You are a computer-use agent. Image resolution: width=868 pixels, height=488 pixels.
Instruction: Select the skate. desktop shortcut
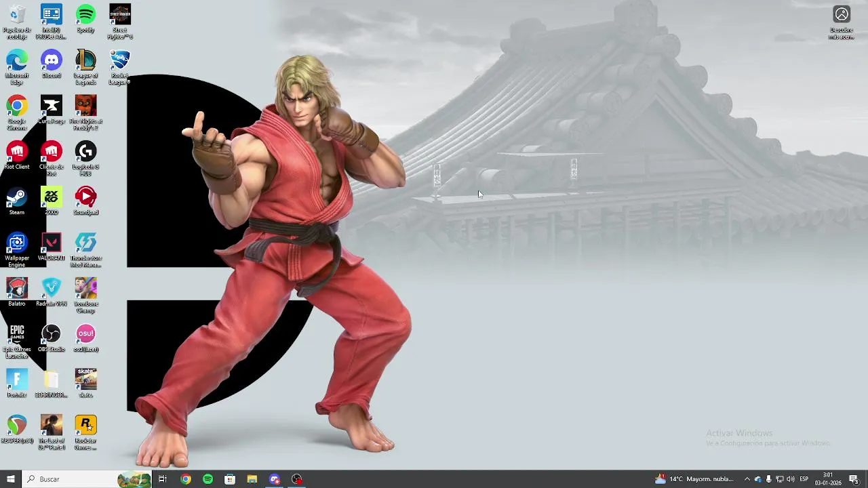(x=85, y=382)
